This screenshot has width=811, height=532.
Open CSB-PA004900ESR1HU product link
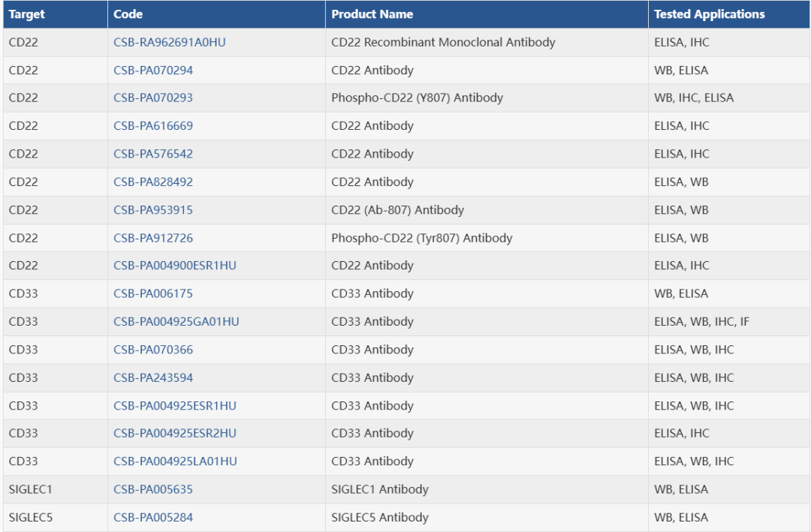[175, 265]
